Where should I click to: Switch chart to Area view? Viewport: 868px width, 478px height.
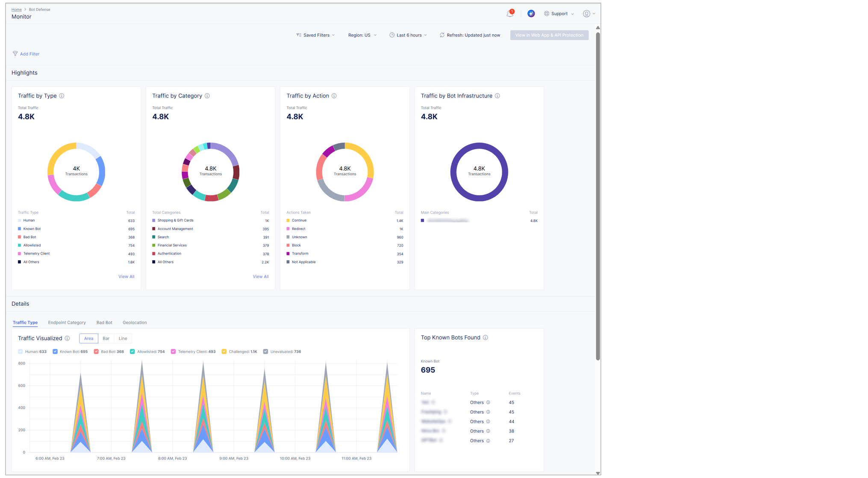tap(88, 338)
